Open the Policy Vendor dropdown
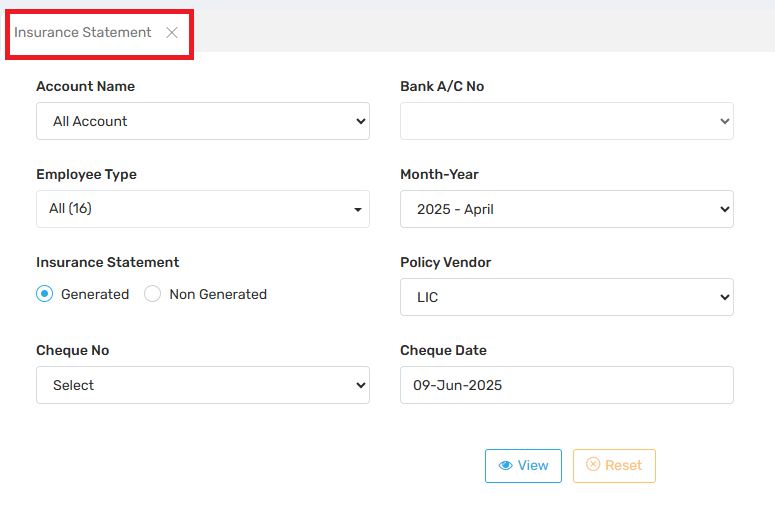 [566, 297]
